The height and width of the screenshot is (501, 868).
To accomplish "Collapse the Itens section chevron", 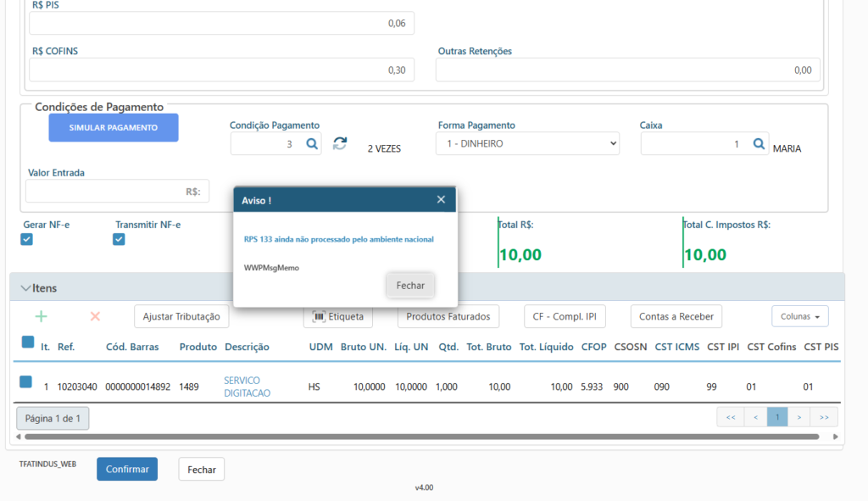I will [25, 288].
